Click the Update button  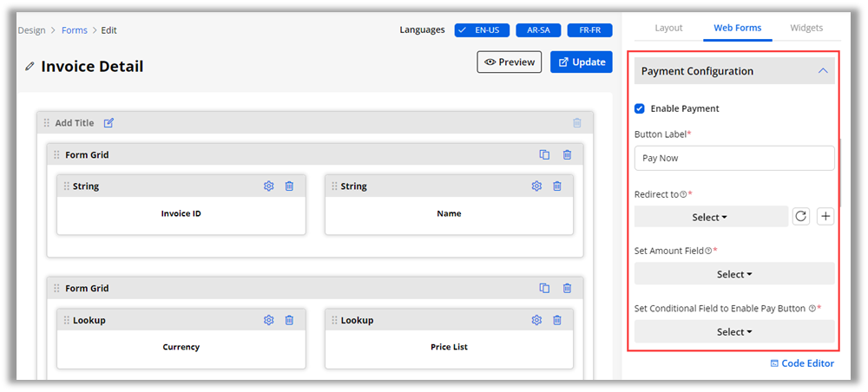pyautogui.click(x=581, y=62)
